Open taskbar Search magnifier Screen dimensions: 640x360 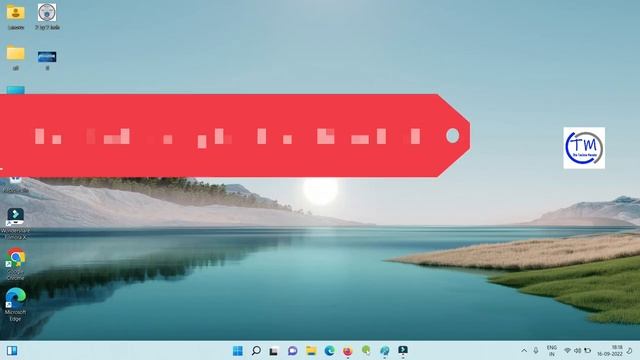[256, 351]
